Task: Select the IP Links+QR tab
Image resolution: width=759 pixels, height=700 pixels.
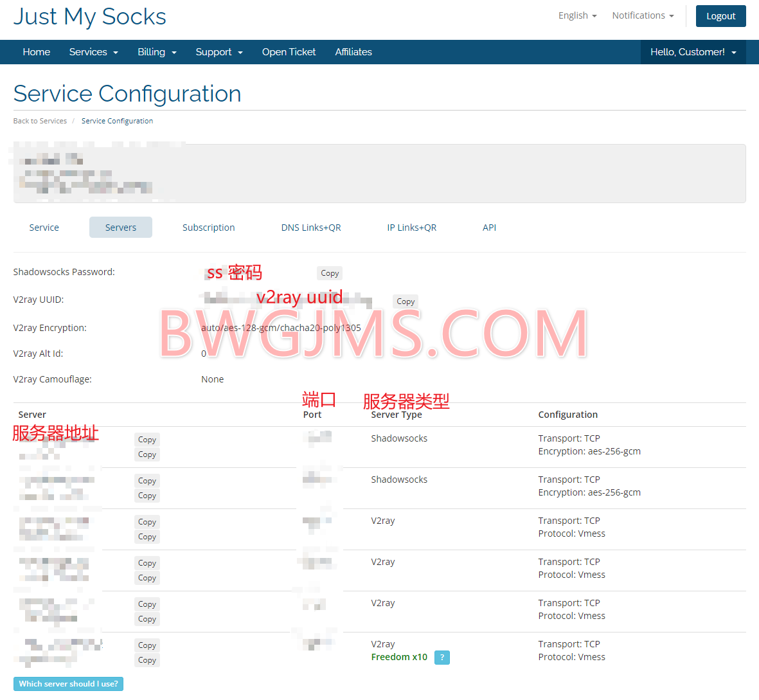Action: click(x=411, y=228)
